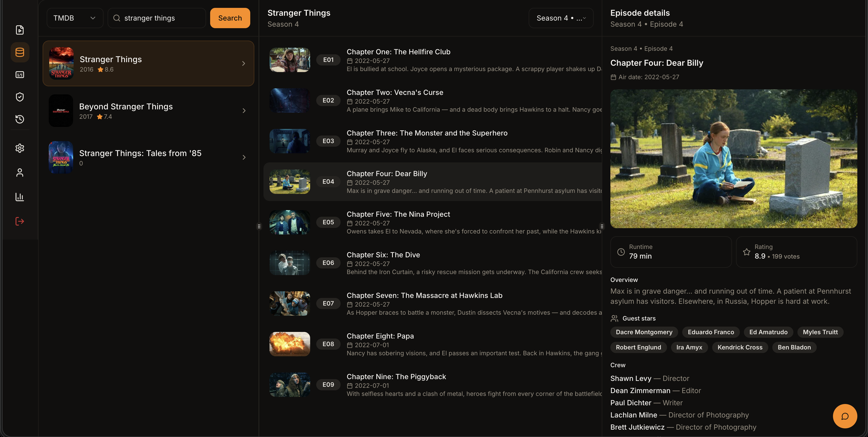Open the subtitles panel icon

click(20, 74)
